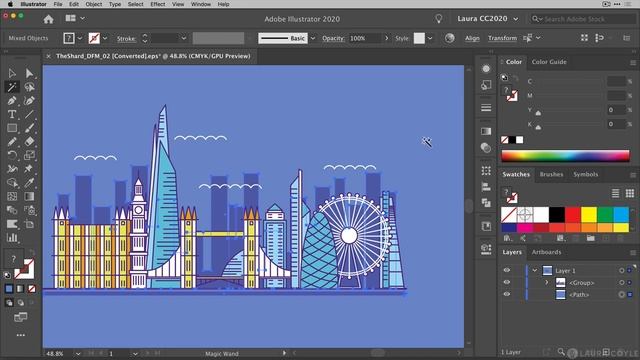The image size is (640, 360).
Task: Open the Basic brush definition dropdown
Action: [313, 38]
